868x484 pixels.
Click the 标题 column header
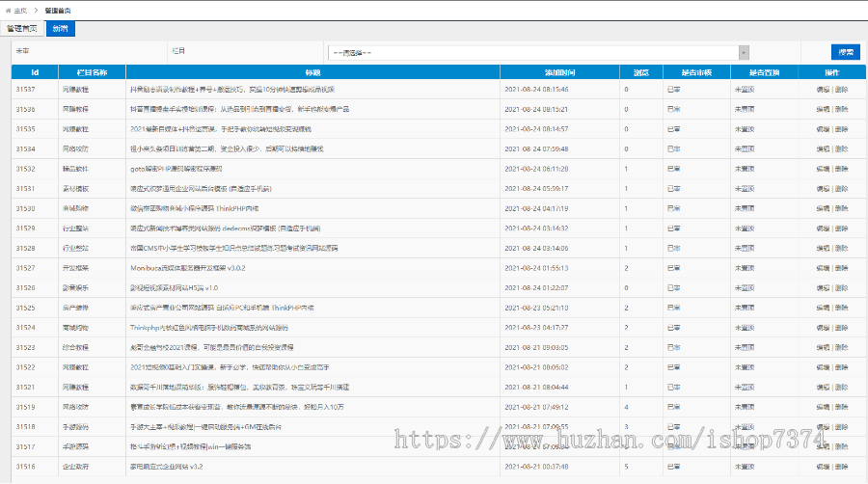click(312, 72)
